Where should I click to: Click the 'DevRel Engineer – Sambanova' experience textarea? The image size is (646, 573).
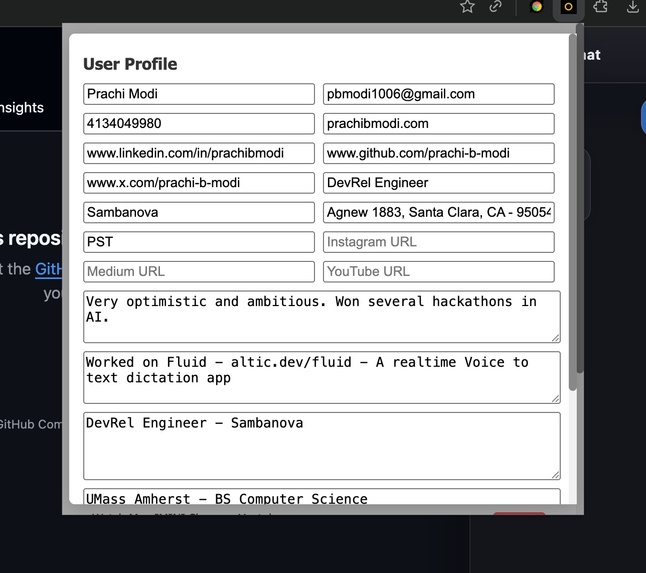322,446
